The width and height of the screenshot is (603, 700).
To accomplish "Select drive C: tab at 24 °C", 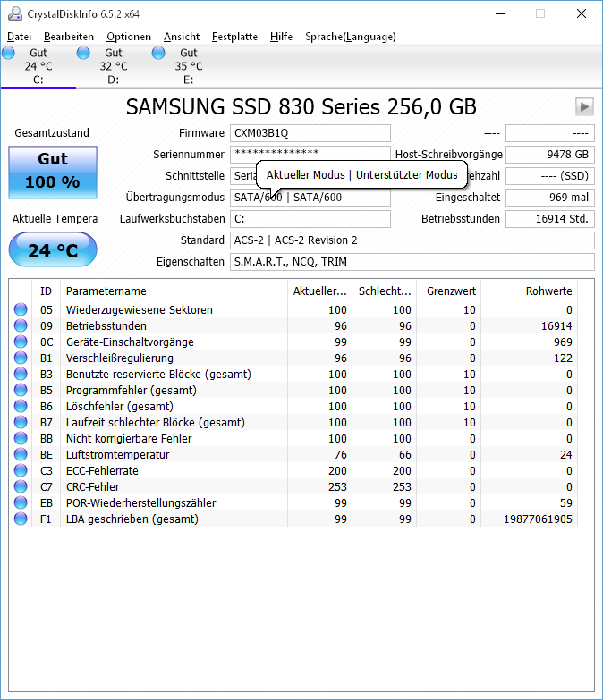I will coord(38,66).
